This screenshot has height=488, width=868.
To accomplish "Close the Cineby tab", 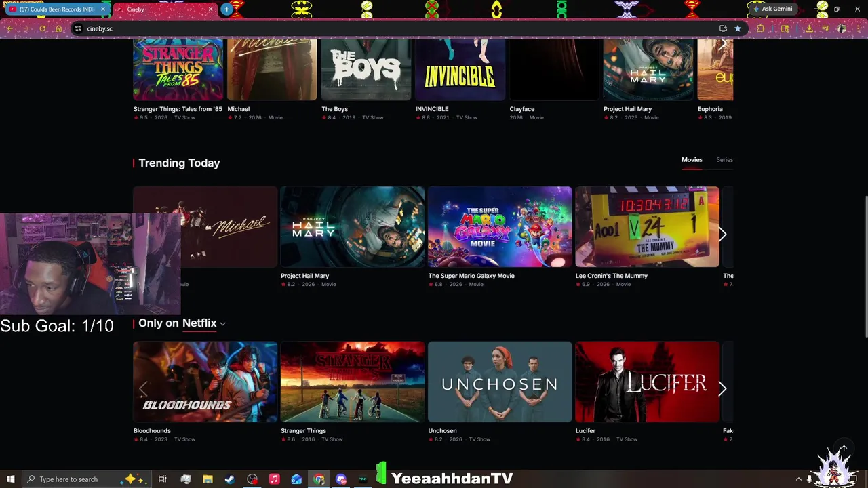I will click(x=210, y=9).
